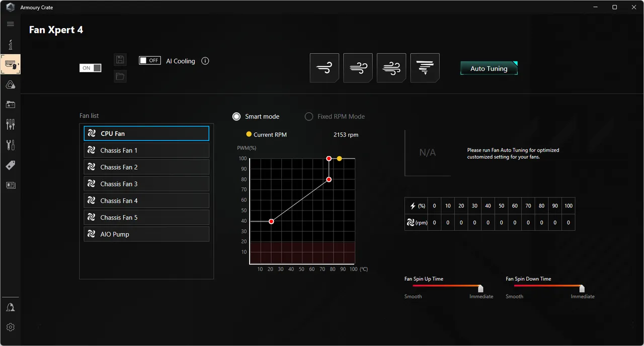Open the News icon in sidebar

(11, 185)
